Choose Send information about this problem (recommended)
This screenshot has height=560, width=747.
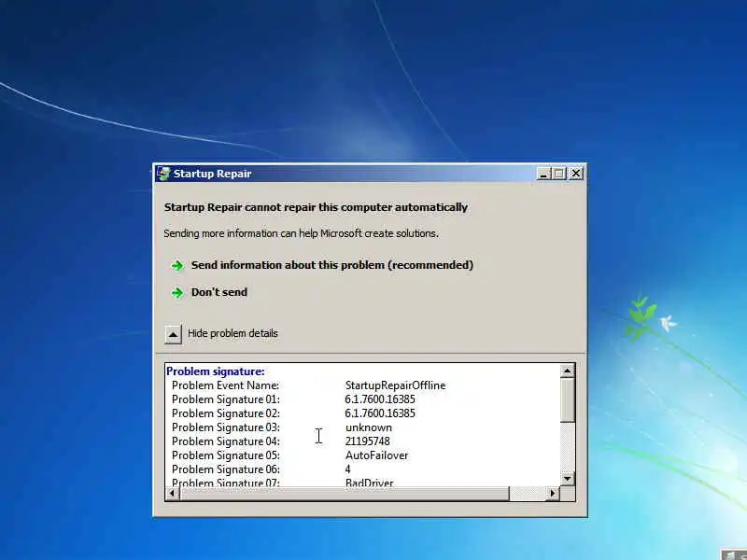pos(332,265)
